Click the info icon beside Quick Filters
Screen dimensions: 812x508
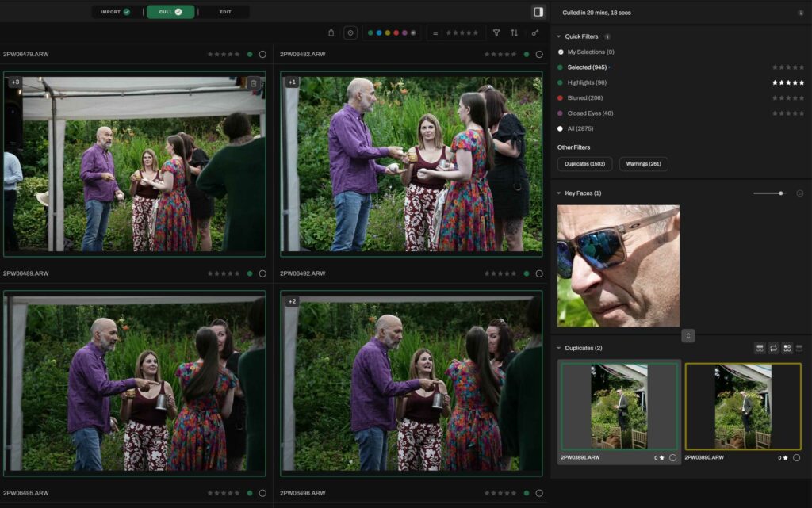[607, 36]
